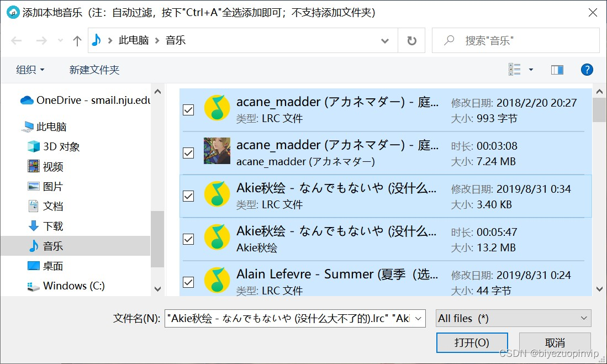Click the Alain Lefevre Summer file icon

[x=217, y=280]
